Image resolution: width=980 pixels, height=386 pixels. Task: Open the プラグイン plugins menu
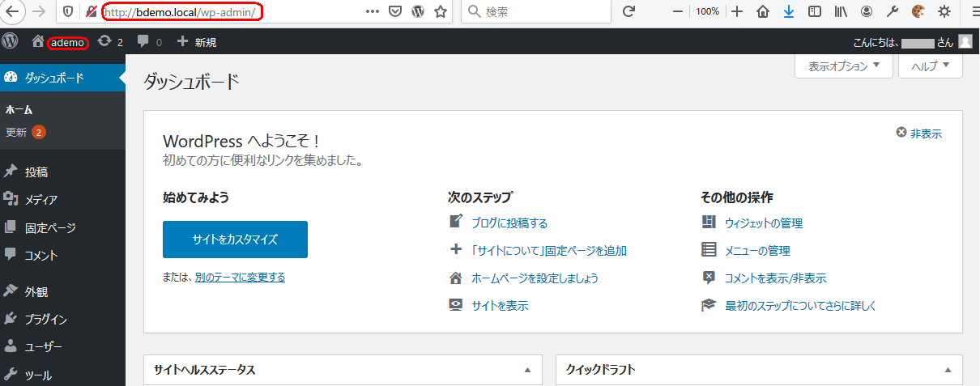coord(62,319)
